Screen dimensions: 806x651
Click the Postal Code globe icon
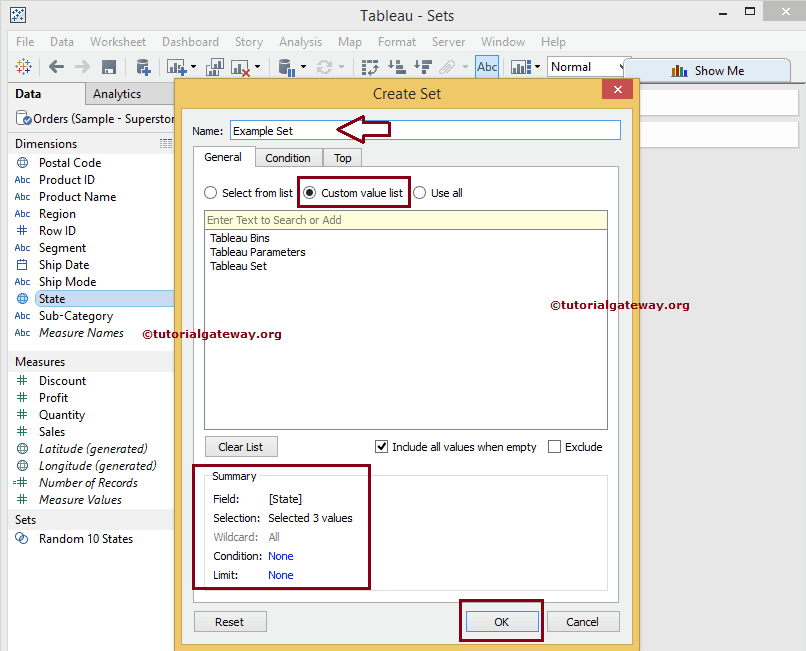tap(23, 162)
